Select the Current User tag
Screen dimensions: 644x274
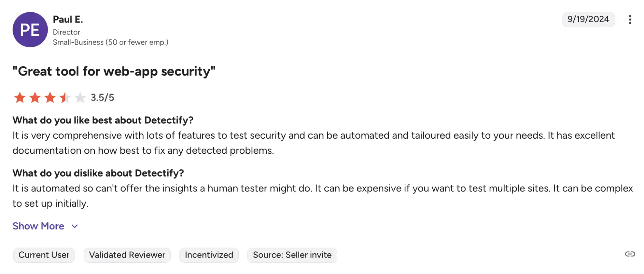point(44,255)
